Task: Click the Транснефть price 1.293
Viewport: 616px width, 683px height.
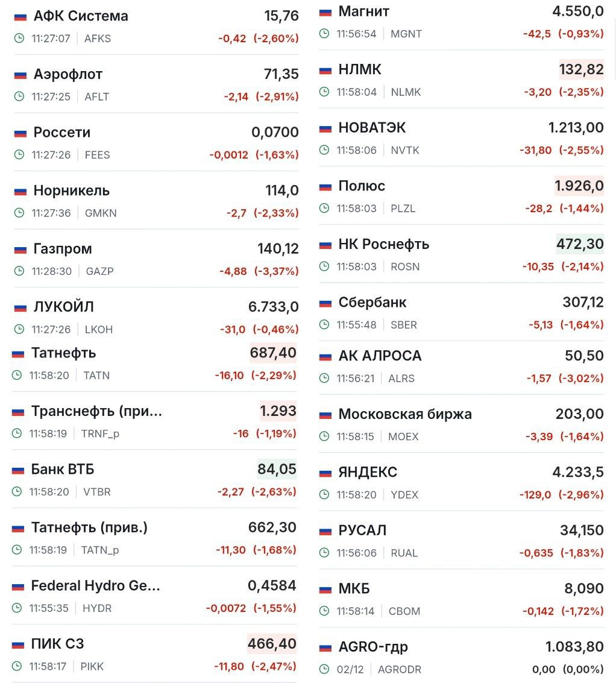Action: pos(278,411)
